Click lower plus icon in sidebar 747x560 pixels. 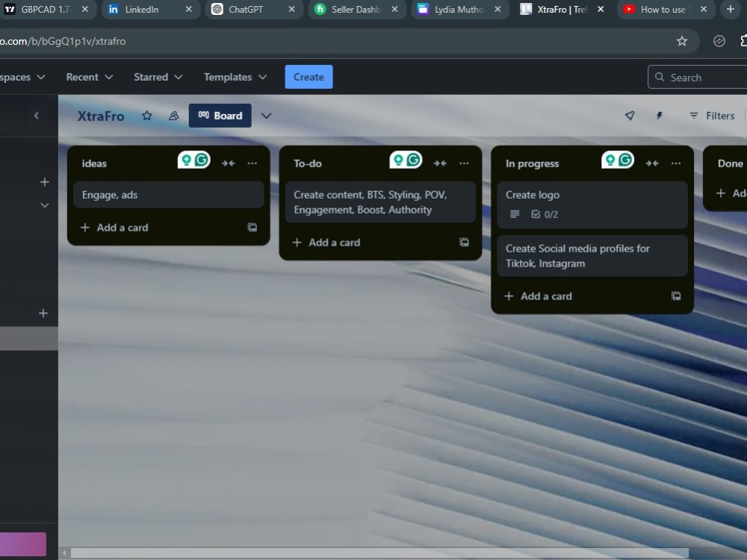[43, 314]
